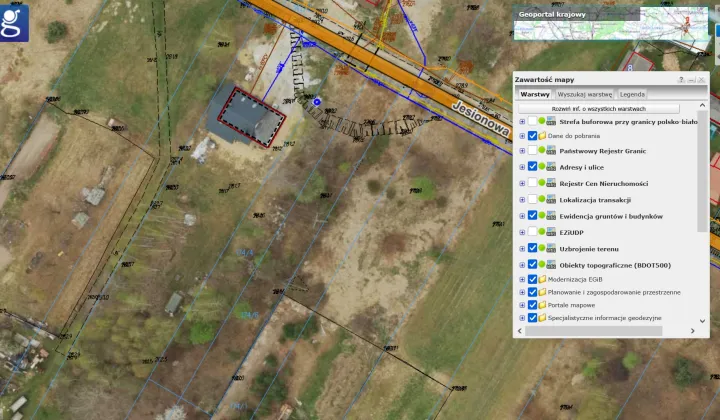Uncheck Planowanie i zagospodarowanie przestrzenne

[x=532, y=292]
